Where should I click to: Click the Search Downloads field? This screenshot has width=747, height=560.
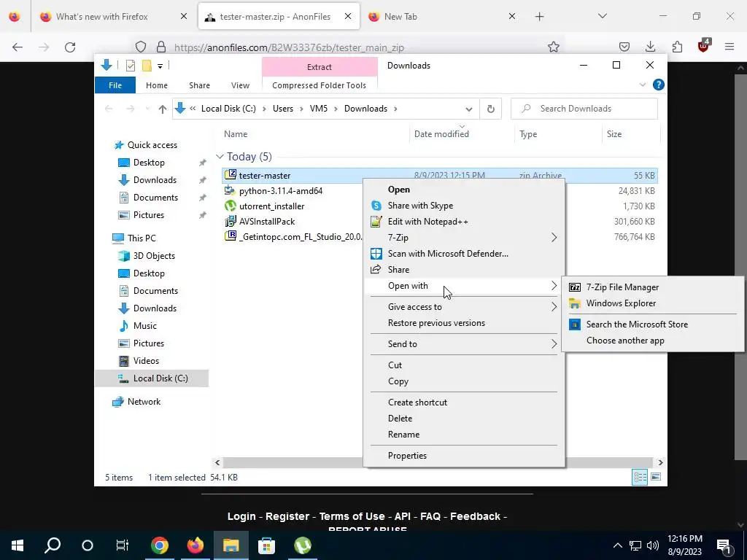tap(584, 109)
